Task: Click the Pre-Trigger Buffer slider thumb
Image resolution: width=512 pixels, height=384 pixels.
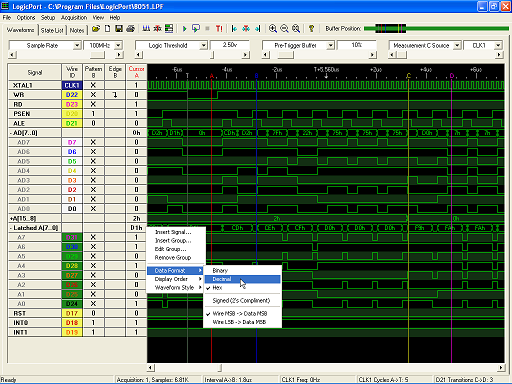Action: pyautogui.click(x=286, y=55)
